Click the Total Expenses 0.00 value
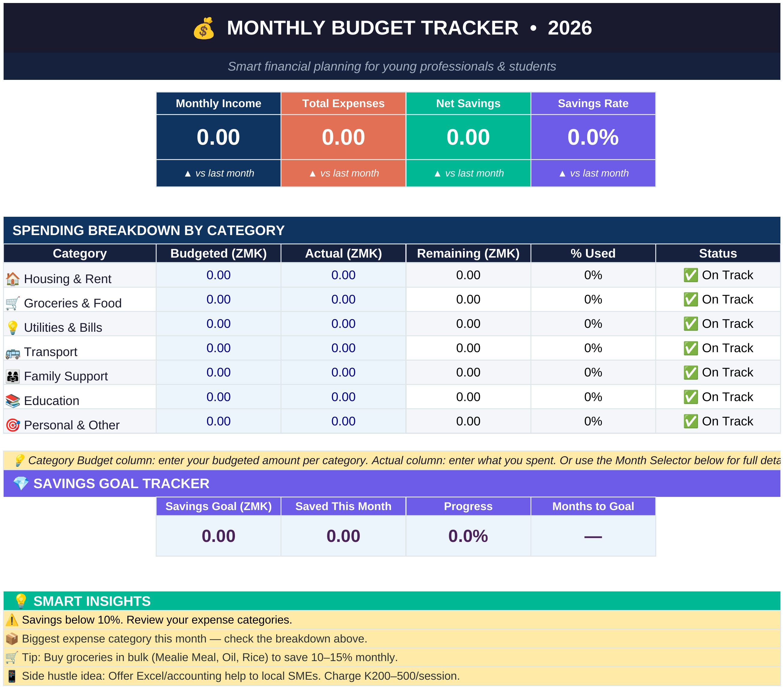 [343, 137]
